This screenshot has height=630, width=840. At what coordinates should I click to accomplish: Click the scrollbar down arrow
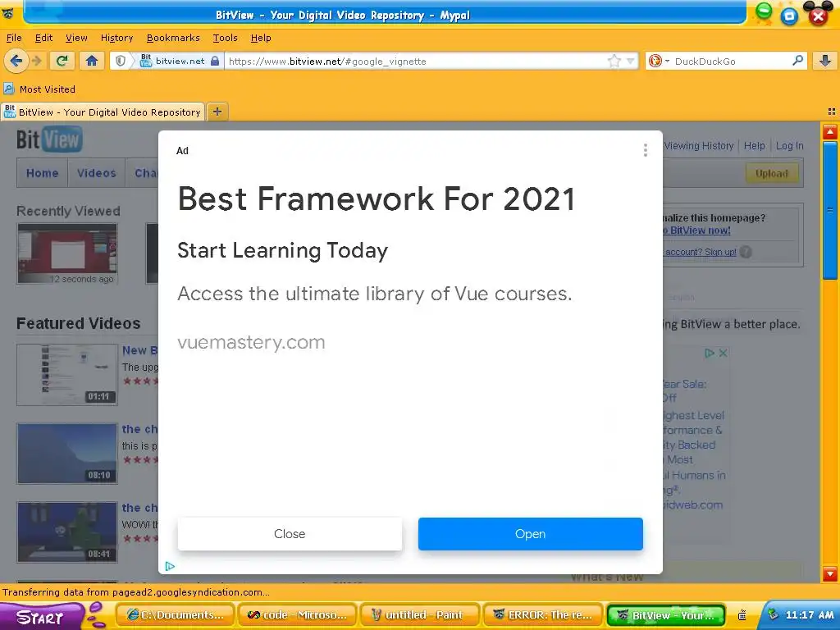click(x=830, y=573)
